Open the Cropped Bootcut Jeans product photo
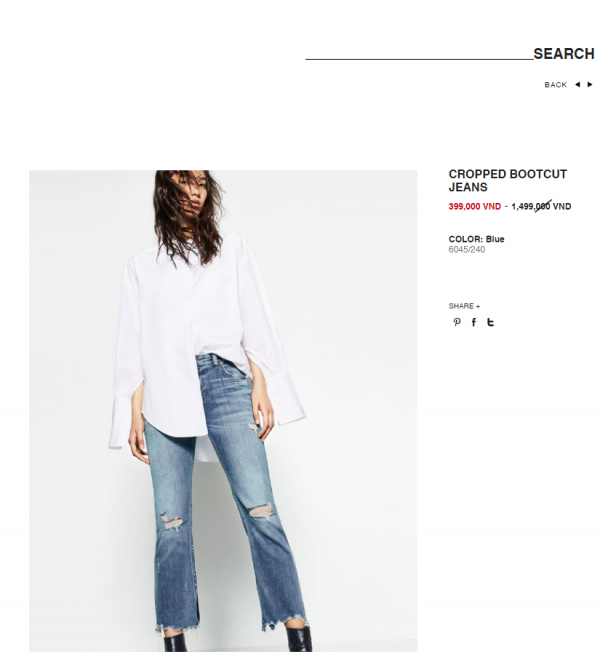Viewport: 600px width, 665px height. pyautogui.click(x=223, y=411)
